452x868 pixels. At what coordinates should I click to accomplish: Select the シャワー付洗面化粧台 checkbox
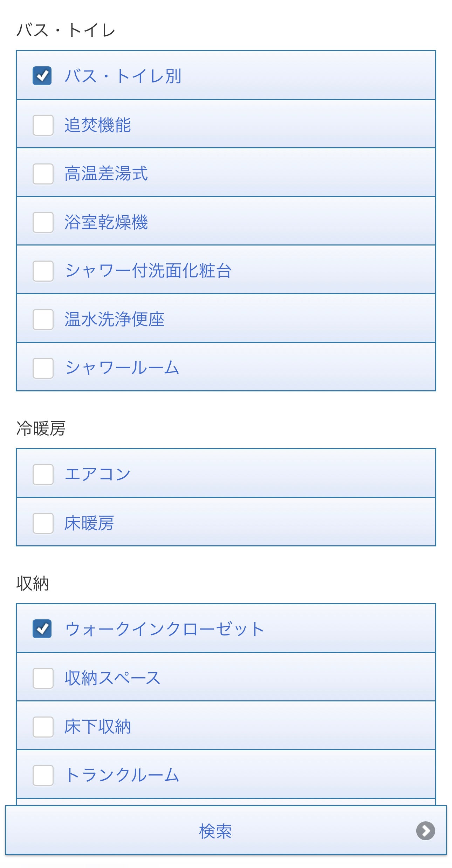click(x=43, y=271)
